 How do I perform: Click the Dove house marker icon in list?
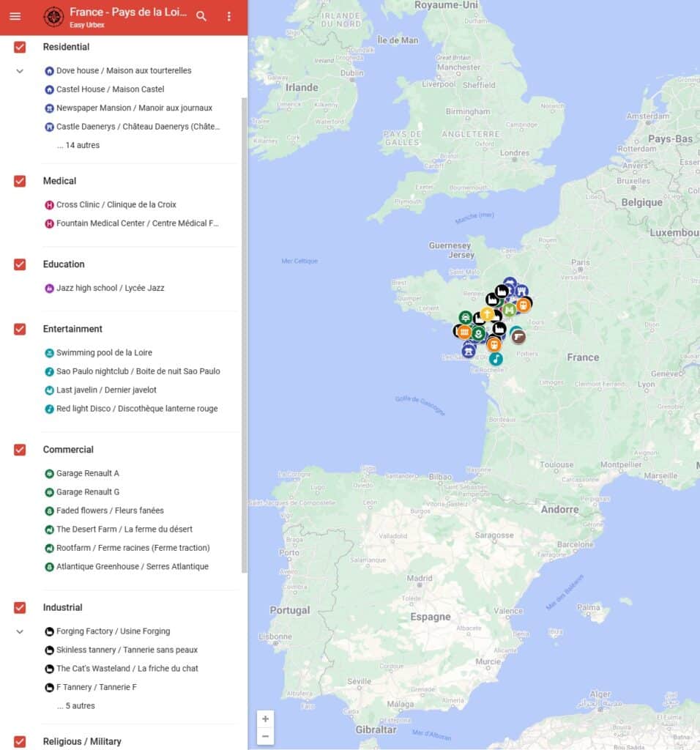(x=49, y=71)
